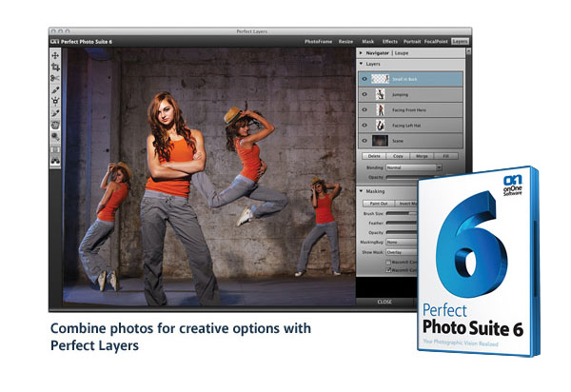The width and height of the screenshot is (571, 392).
Task: Select the Zoom magnifier tool
Action: click(55, 136)
